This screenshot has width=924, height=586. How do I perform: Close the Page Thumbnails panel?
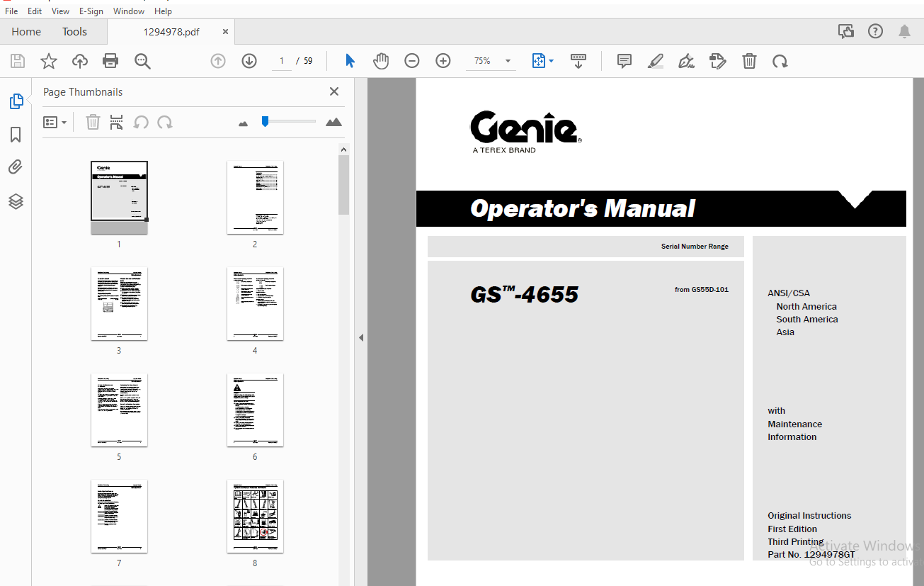(334, 91)
